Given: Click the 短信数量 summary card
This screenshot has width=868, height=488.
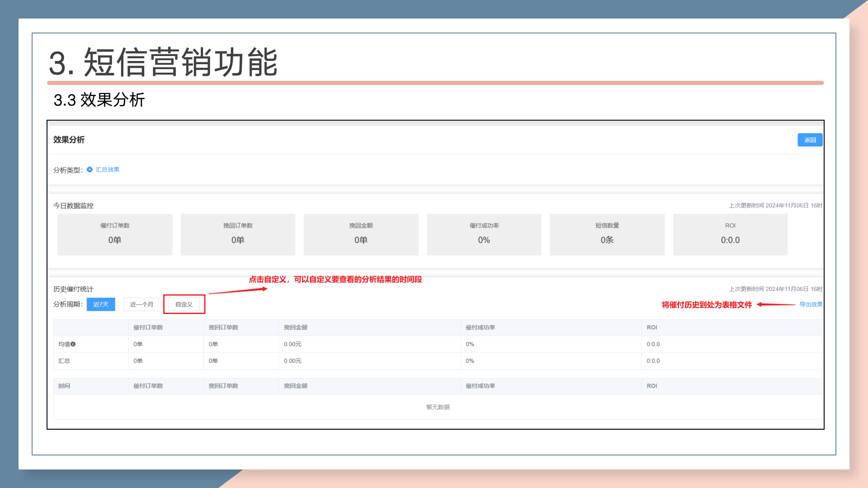Looking at the screenshot, I should (607, 235).
